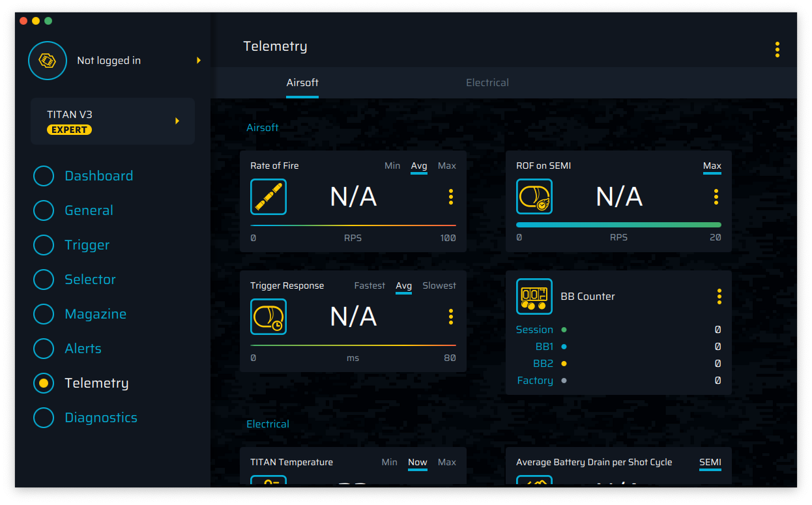The width and height of the screenshot is (812, 505).
Task: Choose Max for Rate of Fire
Action: [x=446, y=166]
